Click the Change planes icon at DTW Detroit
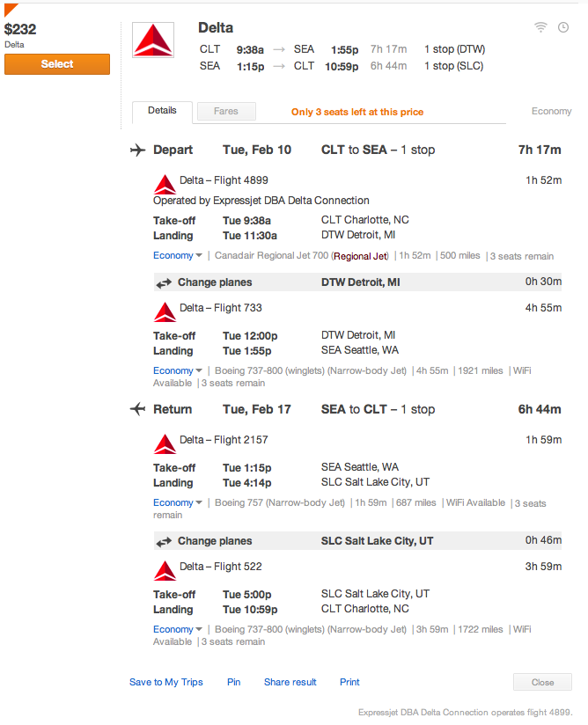The height and width of the screenshot is (725, 588). pyautogui.click(x=164, y=282)
